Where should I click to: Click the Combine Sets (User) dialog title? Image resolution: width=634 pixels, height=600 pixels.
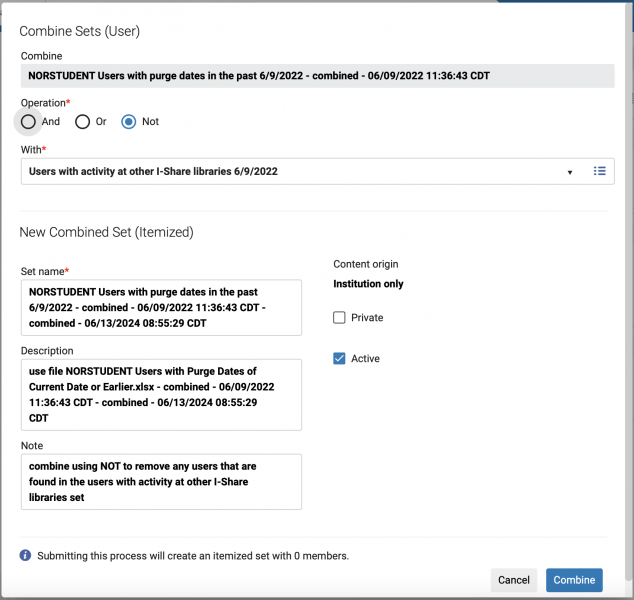[x=79, y=31]
